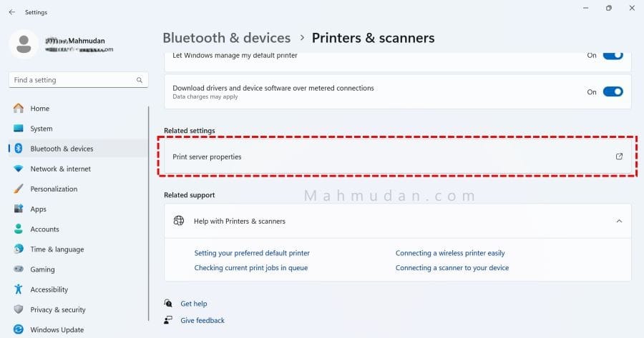Viewport: 644px width, 338px height.
Task: Click the Home icon in sidebar
Action: click(x=18, y=109)
